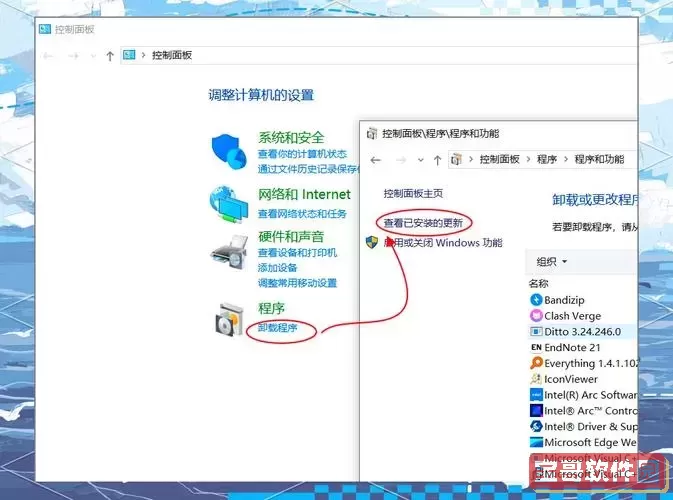Click 程序 breadcrumb segment
673x500 pixels.
point(546,160)
